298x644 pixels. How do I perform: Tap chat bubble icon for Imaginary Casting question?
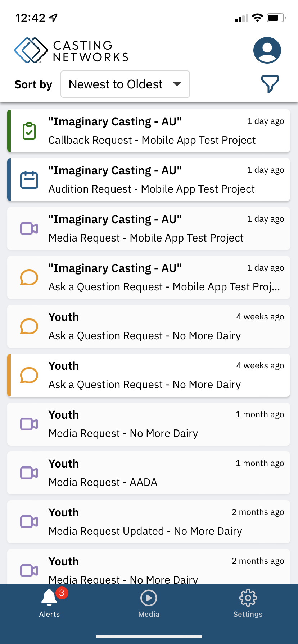29,277
